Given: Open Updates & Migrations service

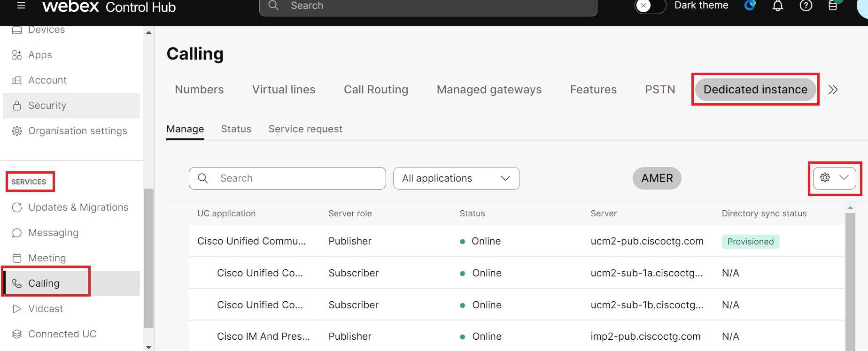Looking at the screenshot, I should click(78, 207).
